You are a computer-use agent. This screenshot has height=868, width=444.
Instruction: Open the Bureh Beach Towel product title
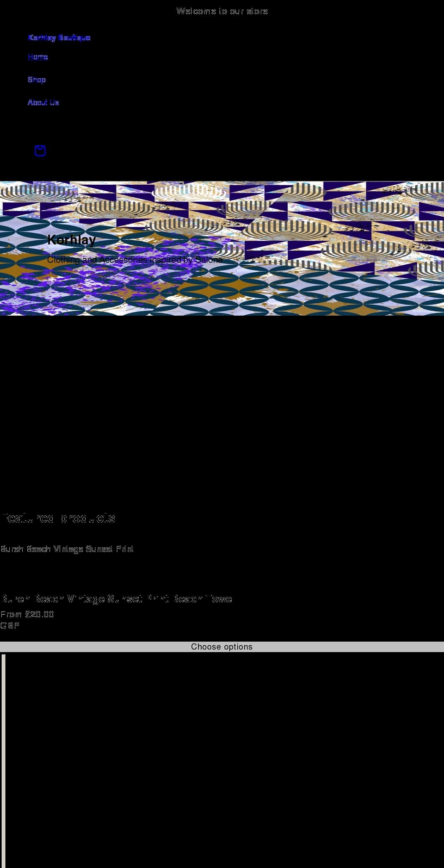tap(116, 599)
